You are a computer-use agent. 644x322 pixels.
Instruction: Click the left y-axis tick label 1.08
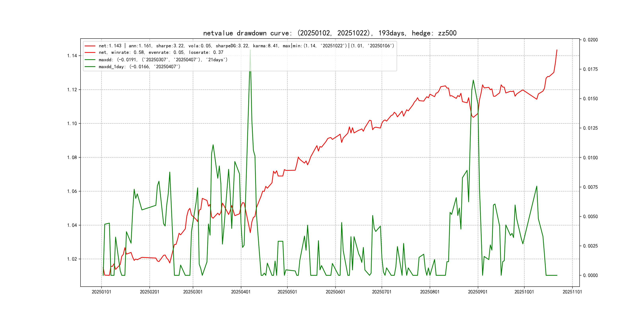pyautogui.click(x=72, y=157)
